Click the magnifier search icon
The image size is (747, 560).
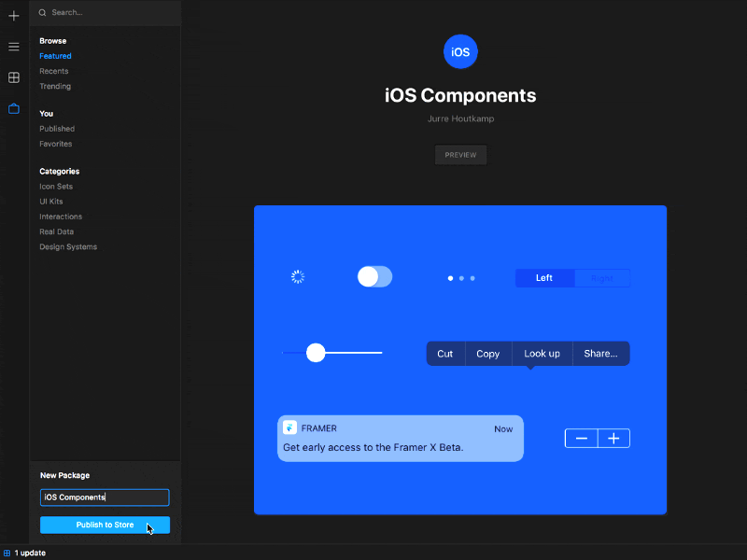pos(42,12)
